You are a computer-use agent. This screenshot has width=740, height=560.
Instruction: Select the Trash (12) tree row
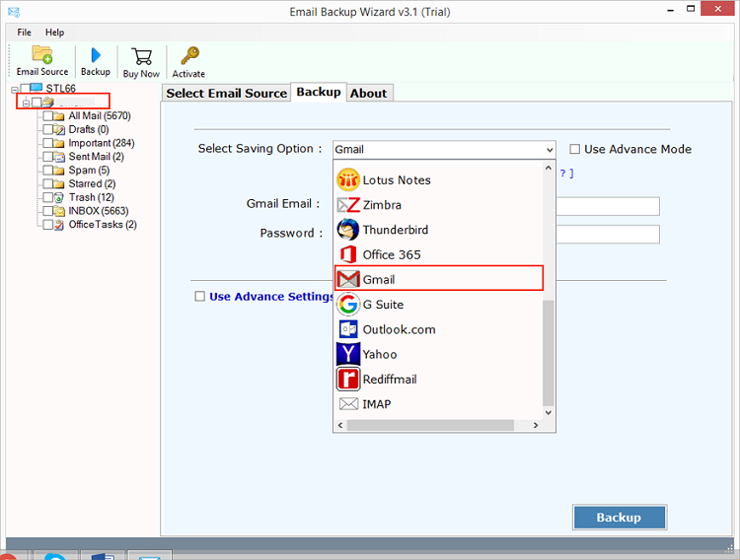(x=92, y=197)
